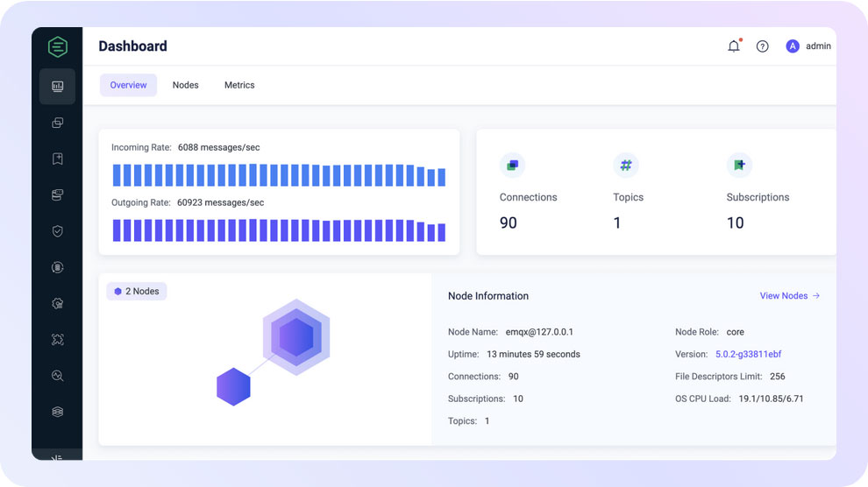Open the notifications bell icon

[734, 46]
